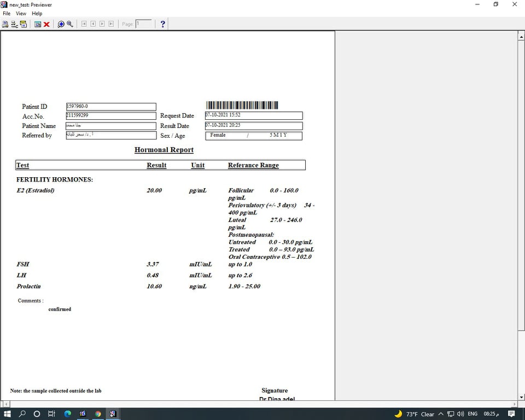This screenshot has height=420, width=525.
Task: Click the Print report icon in toolbar
Action: [x=5, y=24]
